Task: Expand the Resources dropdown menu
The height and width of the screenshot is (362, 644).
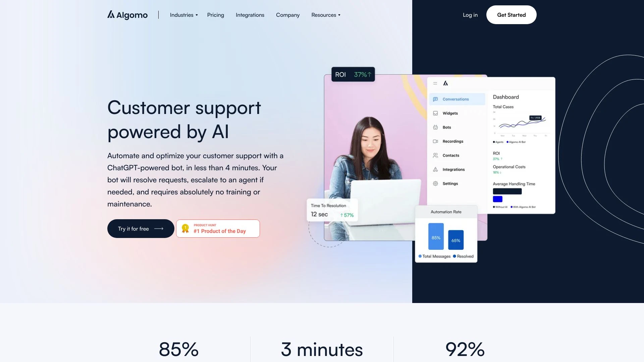Action: 326,15
